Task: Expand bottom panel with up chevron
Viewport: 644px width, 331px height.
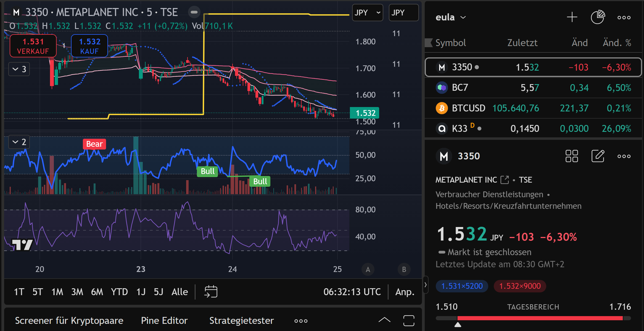Action: (384, 320)
